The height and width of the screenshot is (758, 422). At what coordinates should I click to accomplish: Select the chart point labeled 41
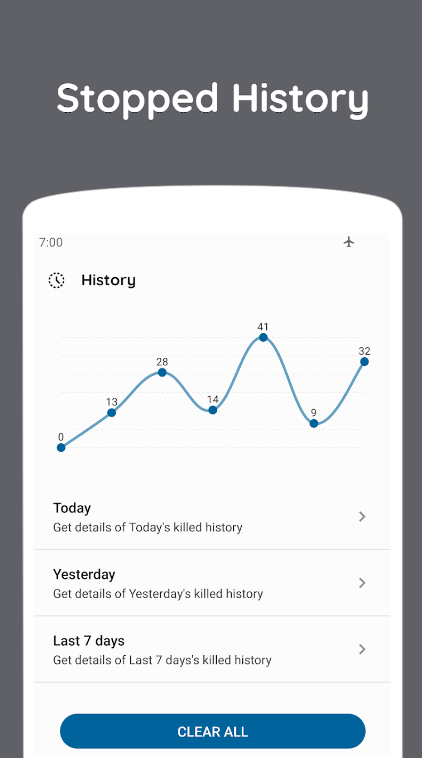(263, 337)
